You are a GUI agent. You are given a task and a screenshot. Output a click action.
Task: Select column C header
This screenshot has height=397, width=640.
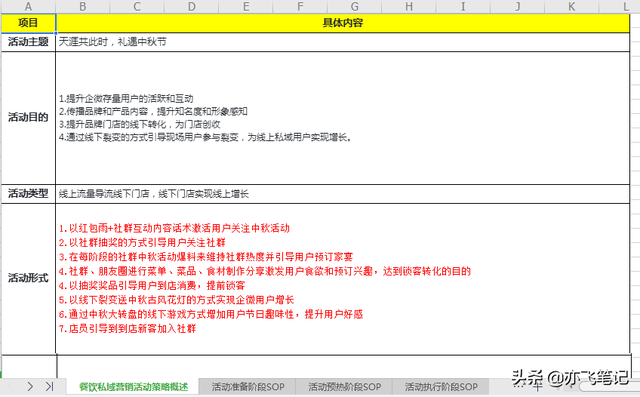pyautogui.click(x=137, y=7)
